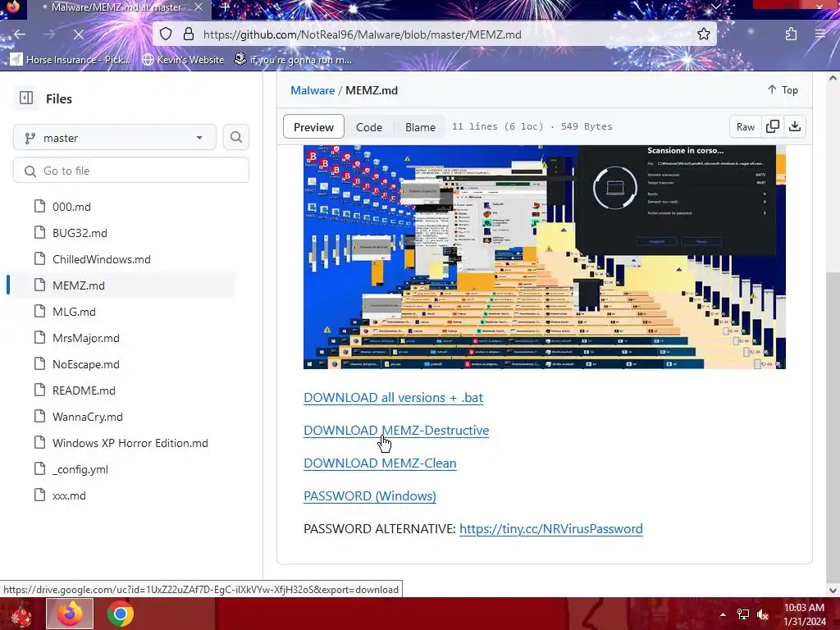Close the Malware/MEMZ.md browser tab
The height and width of the screenshot is (630, 840).
click(x=199, y=7)
